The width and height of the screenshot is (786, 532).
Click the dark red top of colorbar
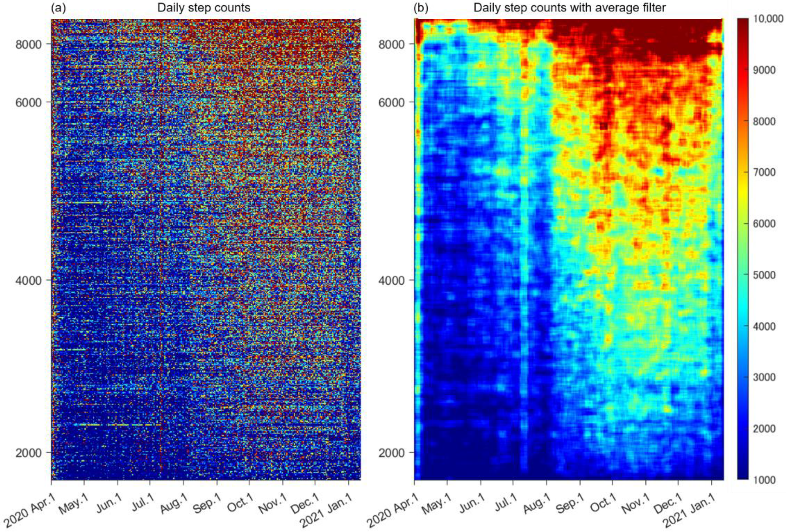click(742, 22)
